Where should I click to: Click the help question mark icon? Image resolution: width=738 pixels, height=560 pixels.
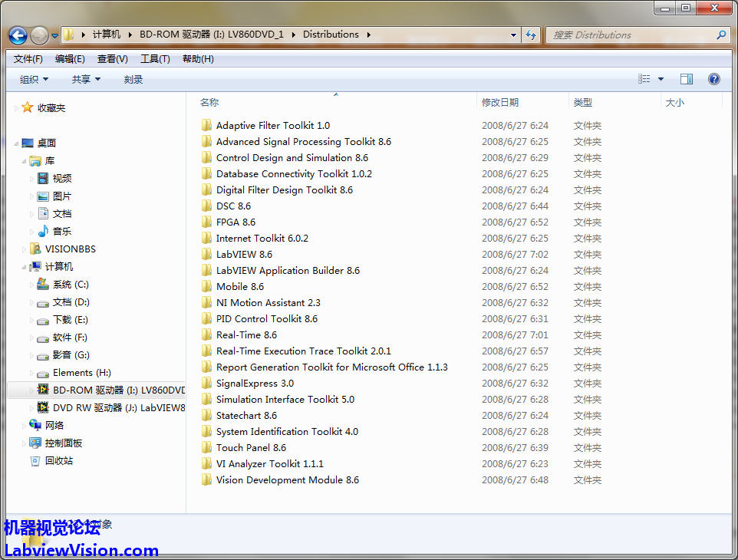coord(713,79)
